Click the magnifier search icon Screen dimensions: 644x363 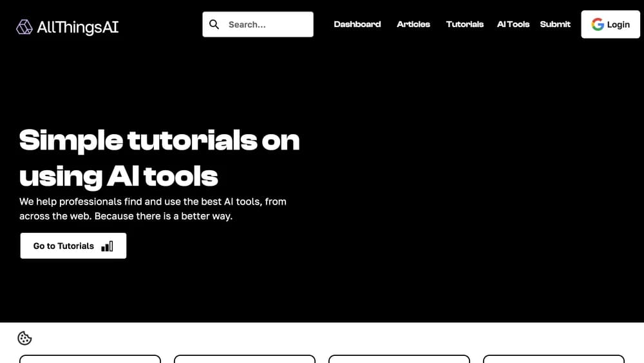coord(214,25)
